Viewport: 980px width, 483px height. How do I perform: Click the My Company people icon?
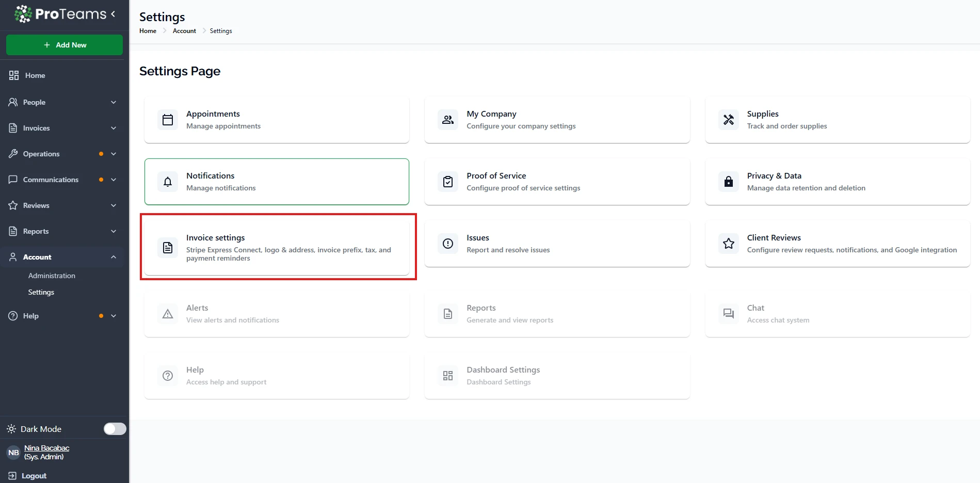click(x=448, y=120)
